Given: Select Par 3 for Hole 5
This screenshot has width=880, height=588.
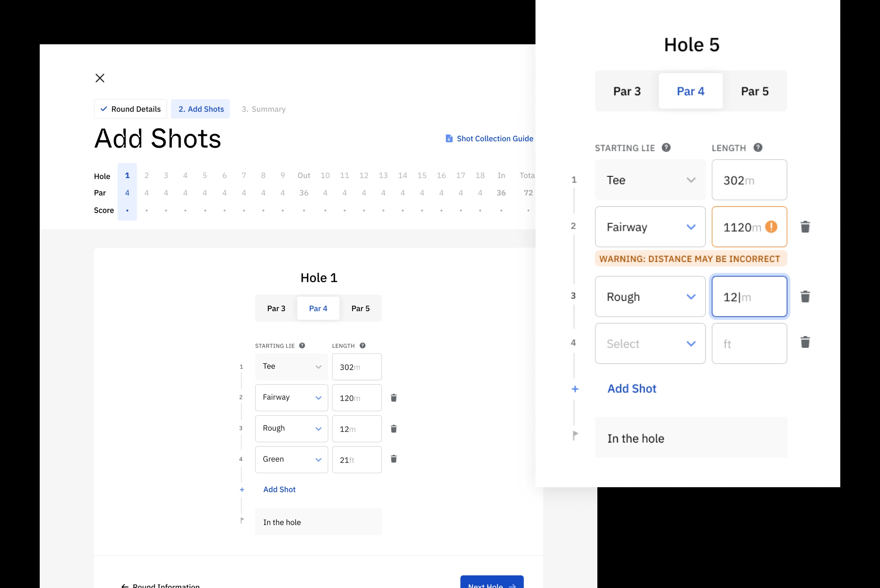Looking at the screenshot, I should 626,91.
